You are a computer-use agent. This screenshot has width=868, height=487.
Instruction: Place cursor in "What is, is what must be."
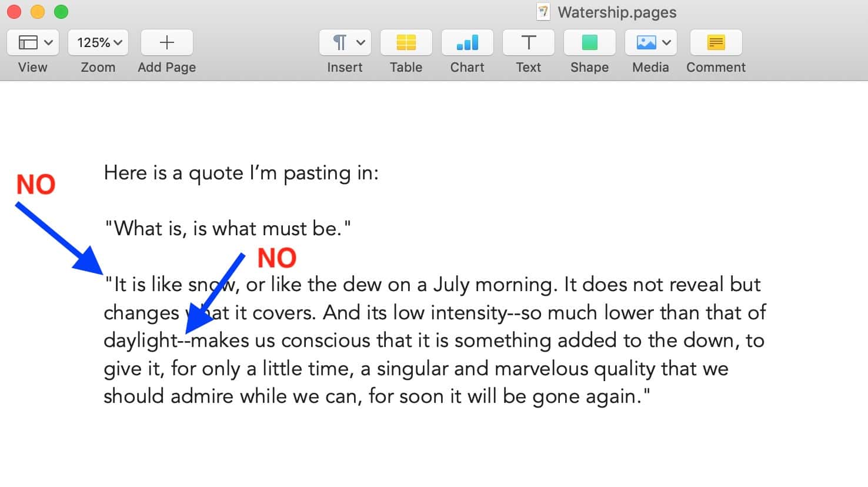pos(228,228)
